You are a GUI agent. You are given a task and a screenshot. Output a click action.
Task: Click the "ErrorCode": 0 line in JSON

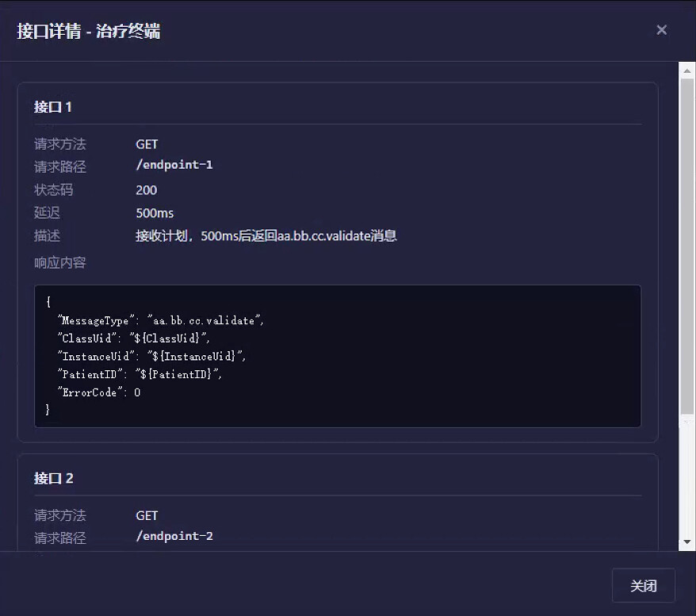click(x=99, y=392)
